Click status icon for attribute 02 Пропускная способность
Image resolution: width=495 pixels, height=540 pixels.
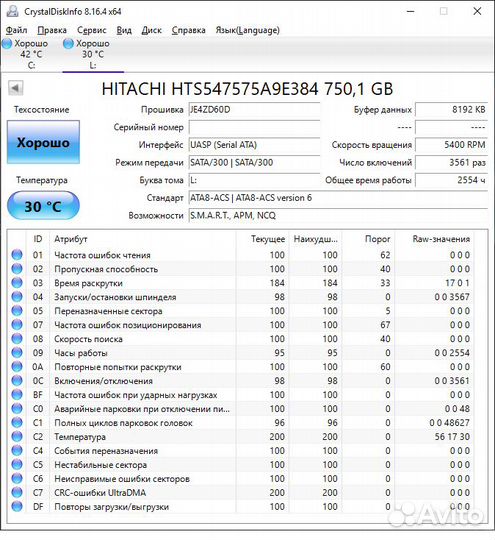pyautogui.click(x=17, y=269)
